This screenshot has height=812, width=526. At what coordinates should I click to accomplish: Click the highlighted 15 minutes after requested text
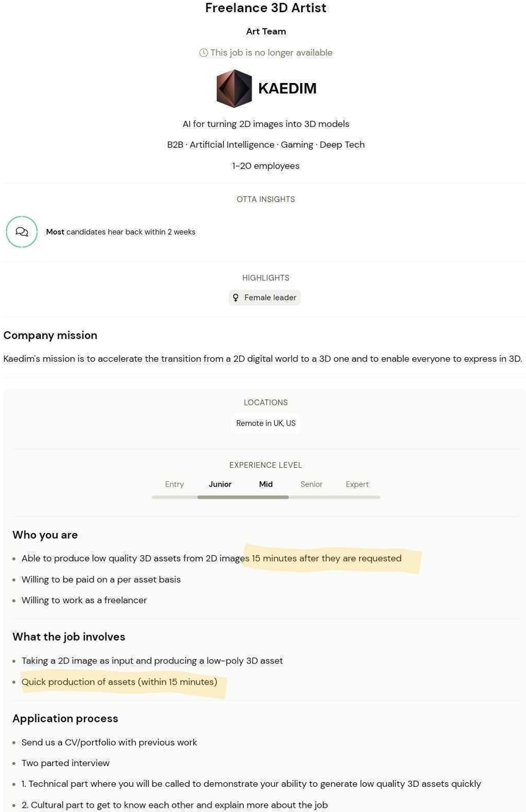click(x=327, y=558)
